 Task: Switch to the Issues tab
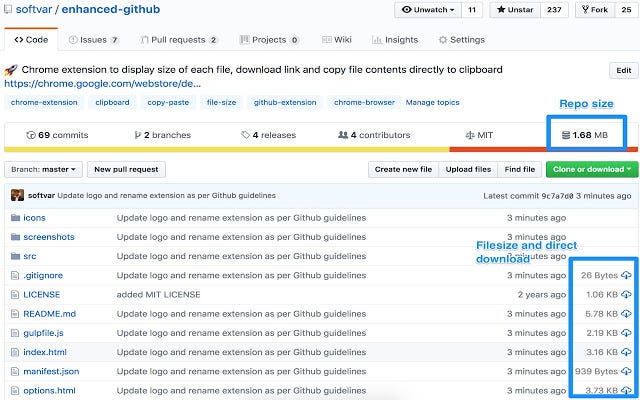93,40
